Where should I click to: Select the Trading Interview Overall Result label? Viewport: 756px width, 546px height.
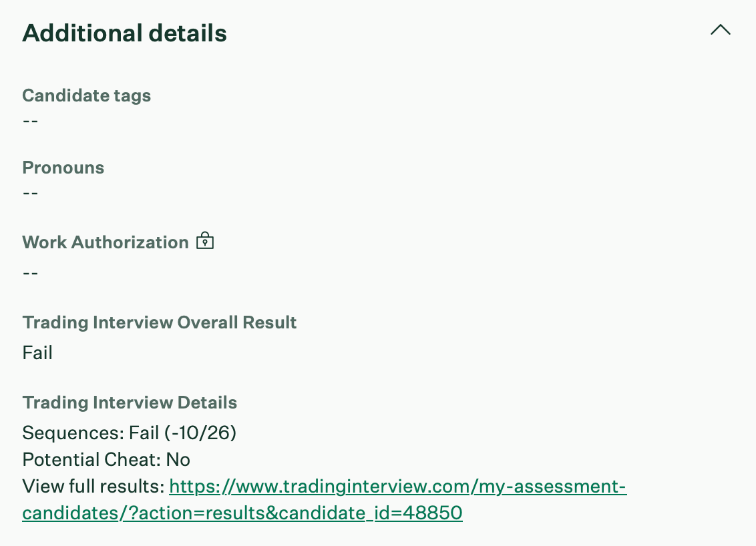pos(160,322)
